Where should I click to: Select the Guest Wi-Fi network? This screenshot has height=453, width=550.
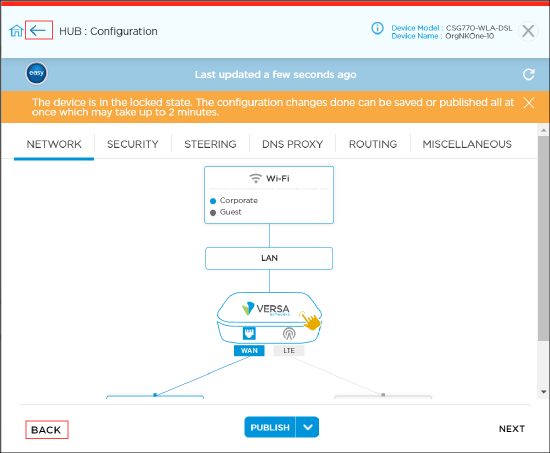[226, 212]
